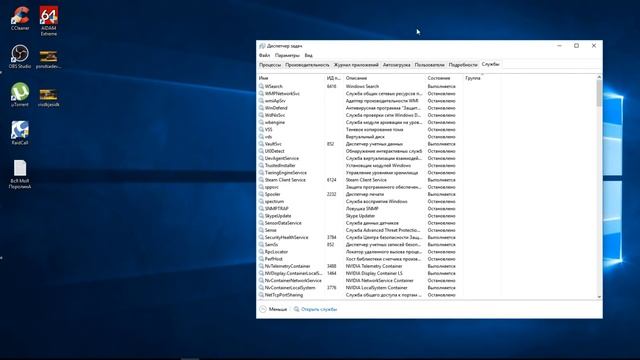This screenshot has height=360, width=640.
Task: Select the SNMPTRAP service row
Action: (427, 209)
